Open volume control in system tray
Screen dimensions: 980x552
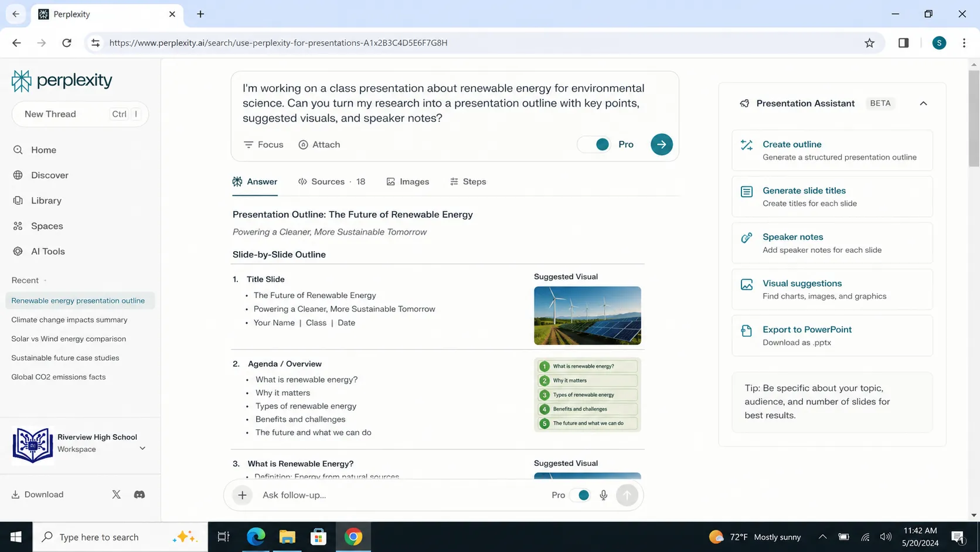pyautogui.click(x=885, y=537)
